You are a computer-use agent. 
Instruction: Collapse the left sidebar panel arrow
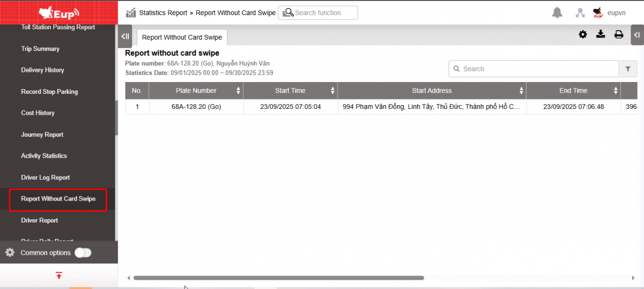coord(125,36)
